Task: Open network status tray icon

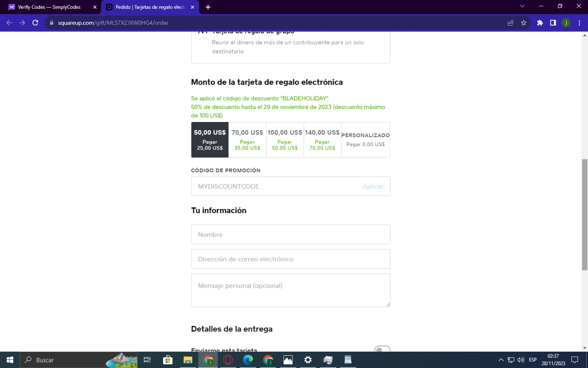Action: point(511,360)
